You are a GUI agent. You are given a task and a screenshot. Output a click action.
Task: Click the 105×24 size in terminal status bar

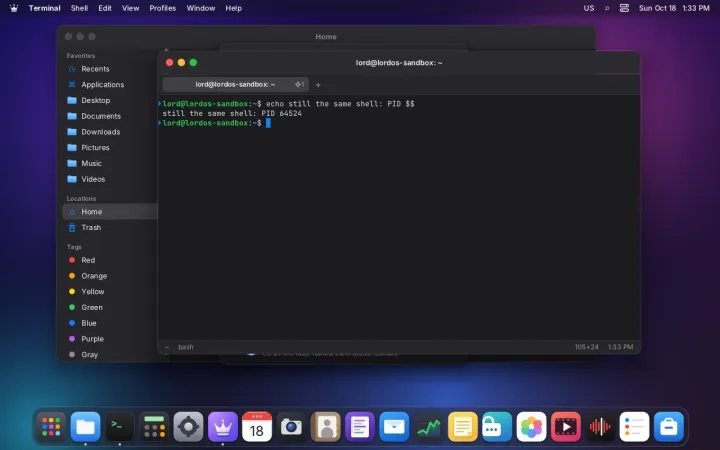tap(586, 347)
